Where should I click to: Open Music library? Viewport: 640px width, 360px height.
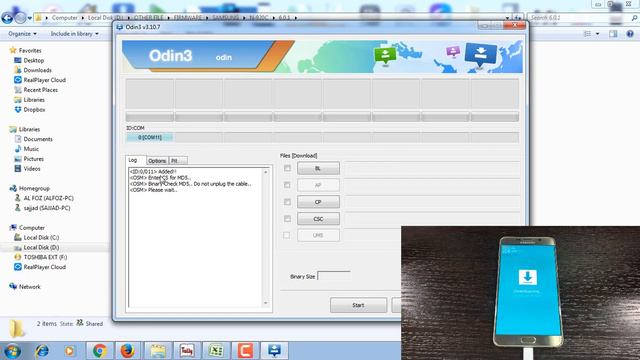pos(31,149)
